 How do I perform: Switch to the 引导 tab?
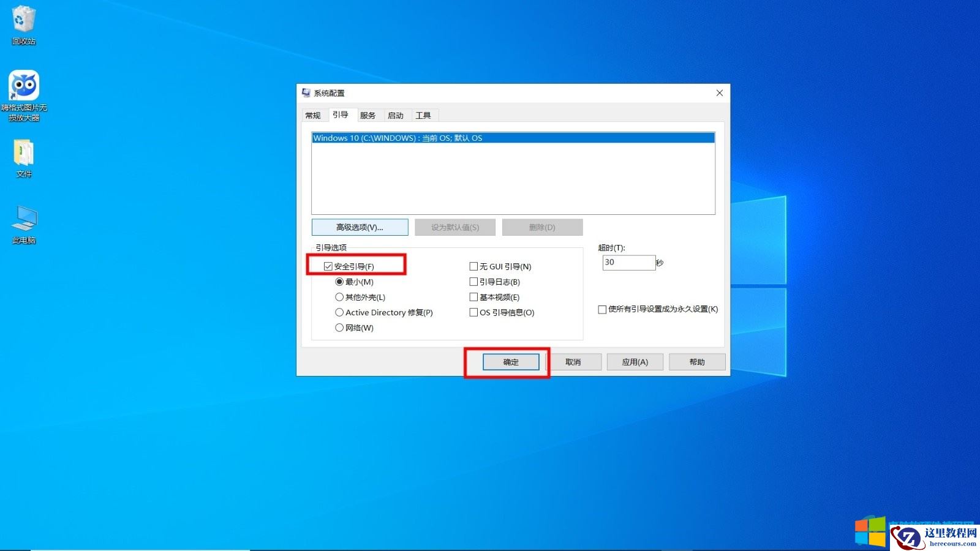click(341, 114)
